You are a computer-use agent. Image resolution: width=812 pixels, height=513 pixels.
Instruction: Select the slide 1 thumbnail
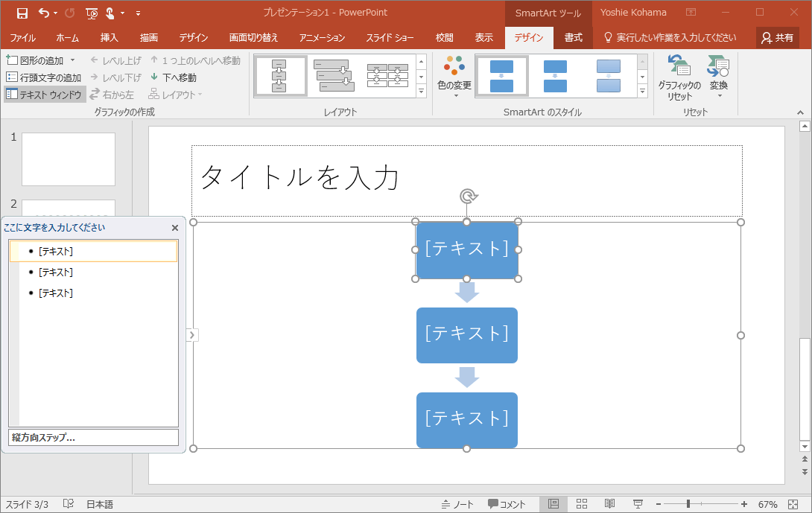[69, 159]
